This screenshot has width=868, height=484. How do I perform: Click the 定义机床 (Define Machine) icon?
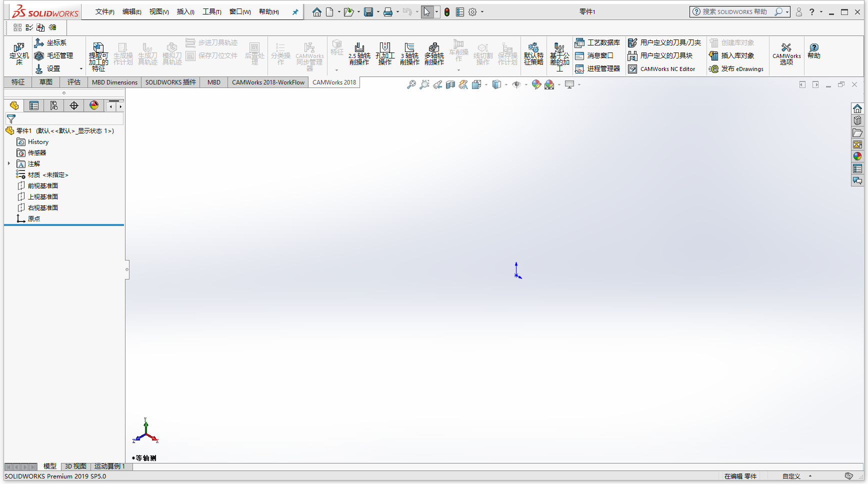(x=19, y=53)
